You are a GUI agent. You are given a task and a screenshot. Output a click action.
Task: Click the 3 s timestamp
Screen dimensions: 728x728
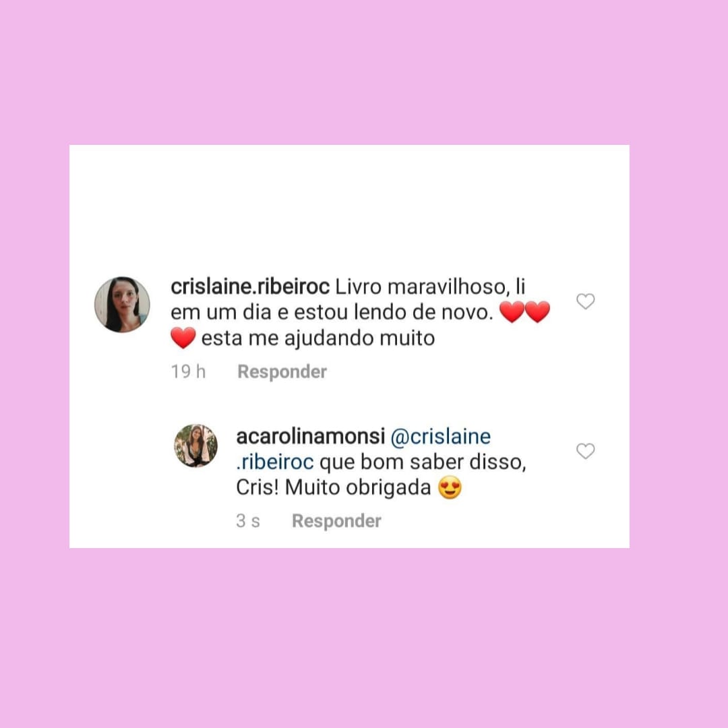pyautogui.click(x=248, y=521)
